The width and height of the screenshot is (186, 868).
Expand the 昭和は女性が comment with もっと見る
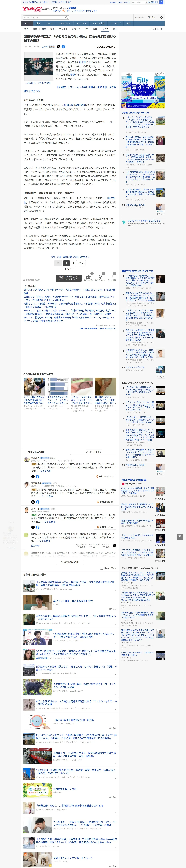point(45,540)
